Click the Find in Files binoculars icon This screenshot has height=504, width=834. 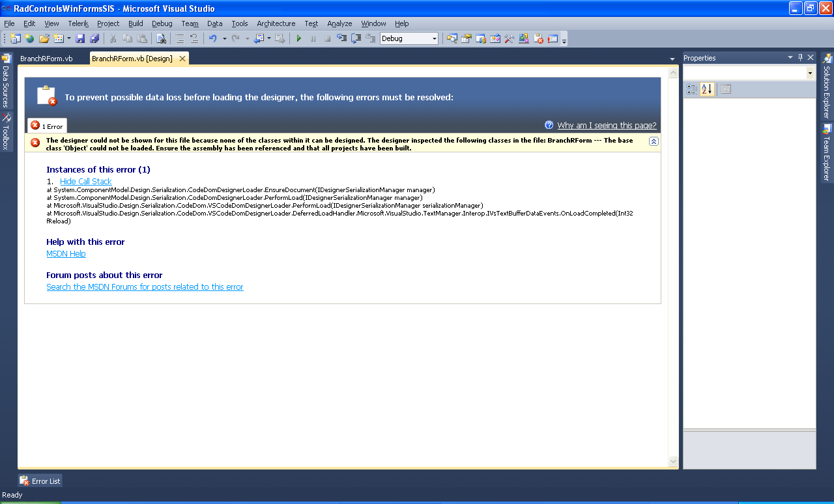[162, 38]
